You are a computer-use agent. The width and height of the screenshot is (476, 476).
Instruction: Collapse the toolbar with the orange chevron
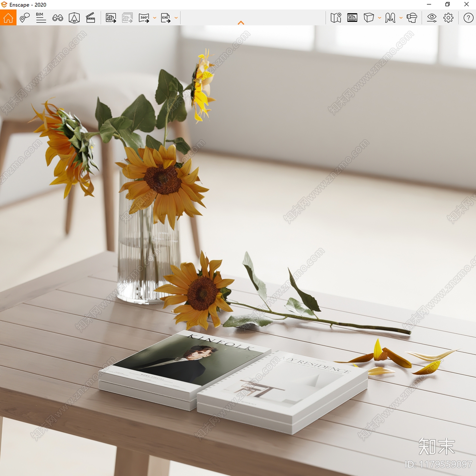(241, 23)
